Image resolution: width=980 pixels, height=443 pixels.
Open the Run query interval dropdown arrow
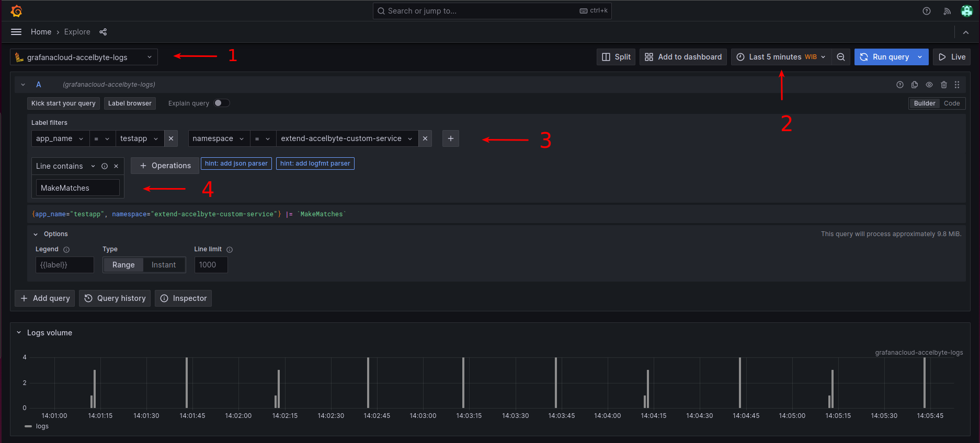920,57
